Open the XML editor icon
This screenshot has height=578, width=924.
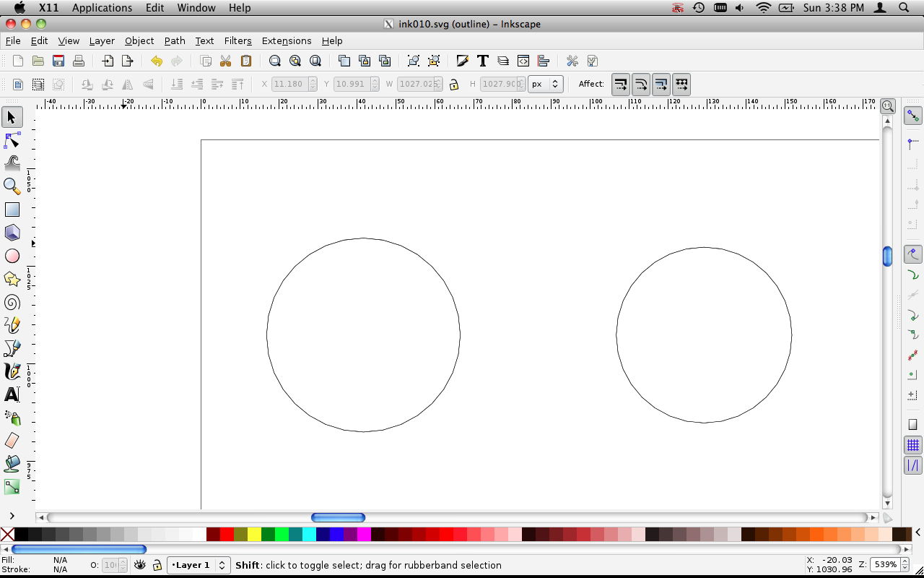pos(523,61)
